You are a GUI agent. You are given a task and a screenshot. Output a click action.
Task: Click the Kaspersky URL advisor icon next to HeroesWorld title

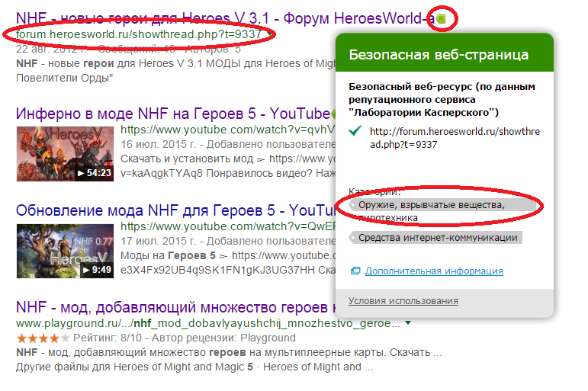(x=441, y=18)
